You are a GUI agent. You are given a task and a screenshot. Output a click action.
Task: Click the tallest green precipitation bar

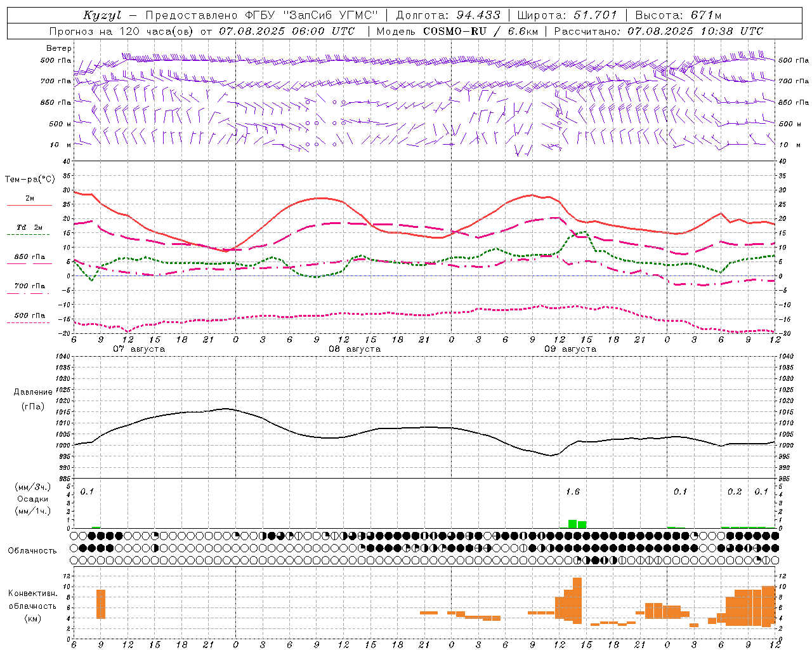coord(572,524)
